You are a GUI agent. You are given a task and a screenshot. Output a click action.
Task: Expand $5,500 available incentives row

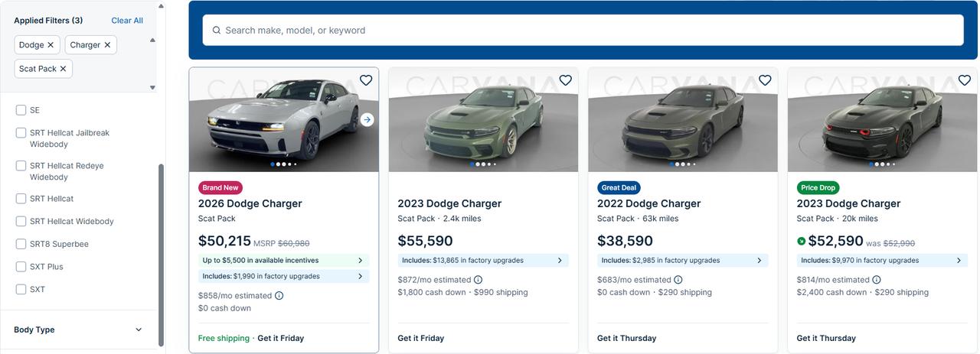[283, 261]
